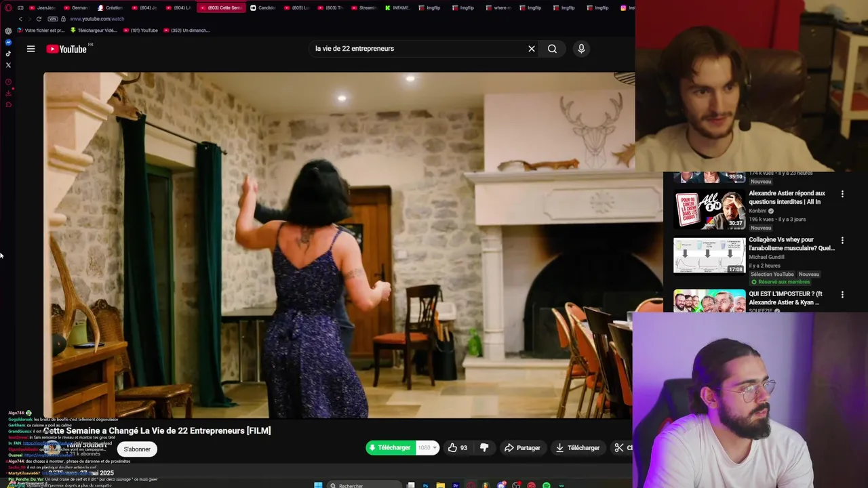
Task: Click the Partager share button
Action: pos(522,447)
